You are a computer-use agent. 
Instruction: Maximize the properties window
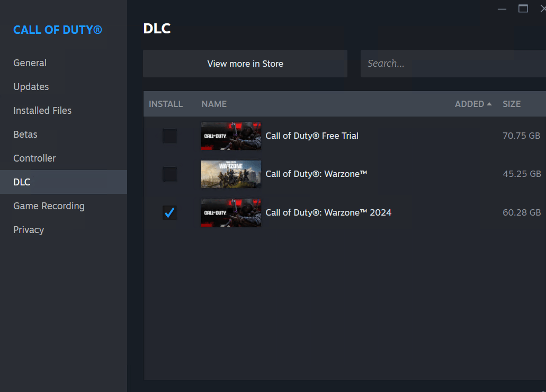[x=523, y=8]
